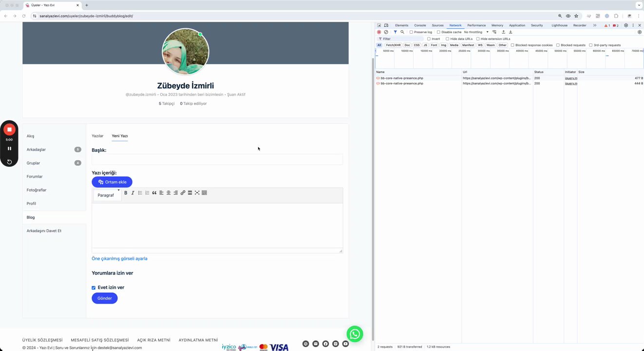Open the No throttling dropdown
The width and height of the screenshot is (644, 351).
(x=476, y=32)
